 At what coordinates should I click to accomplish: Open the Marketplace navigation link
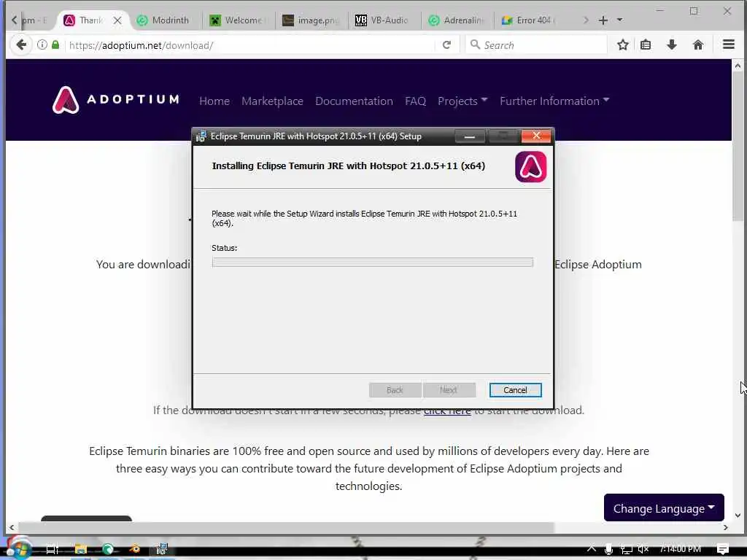tap(272, 101)
